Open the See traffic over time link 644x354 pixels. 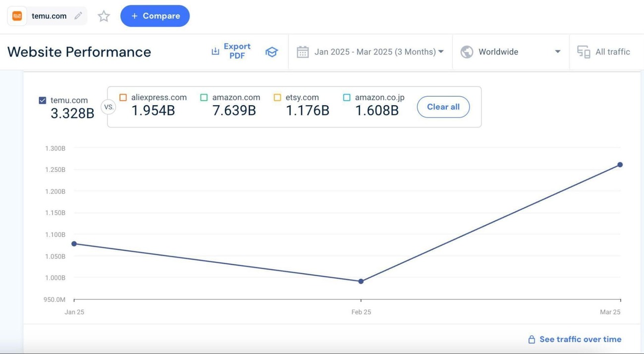pos(580,339)
